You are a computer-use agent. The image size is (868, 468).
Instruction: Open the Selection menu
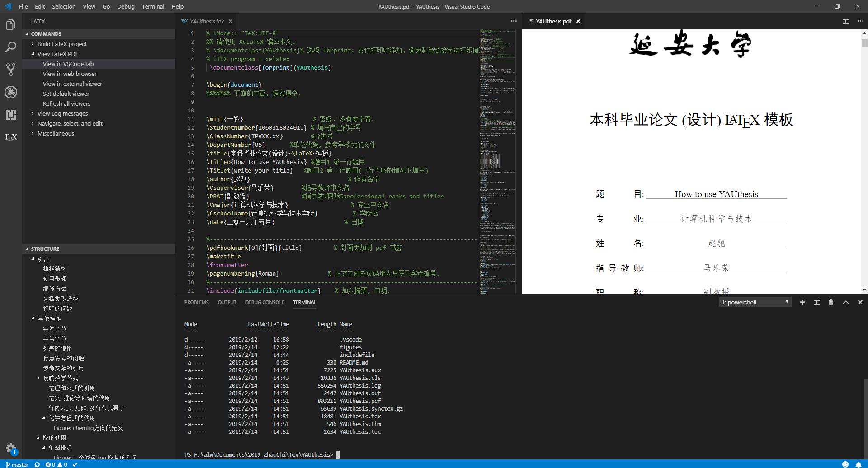click(64, 6)
